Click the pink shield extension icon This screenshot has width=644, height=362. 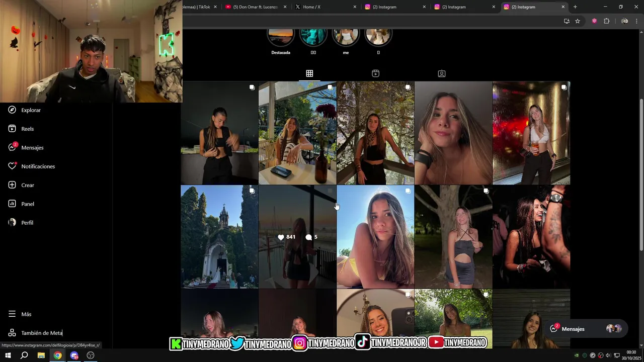coord(594,21)
